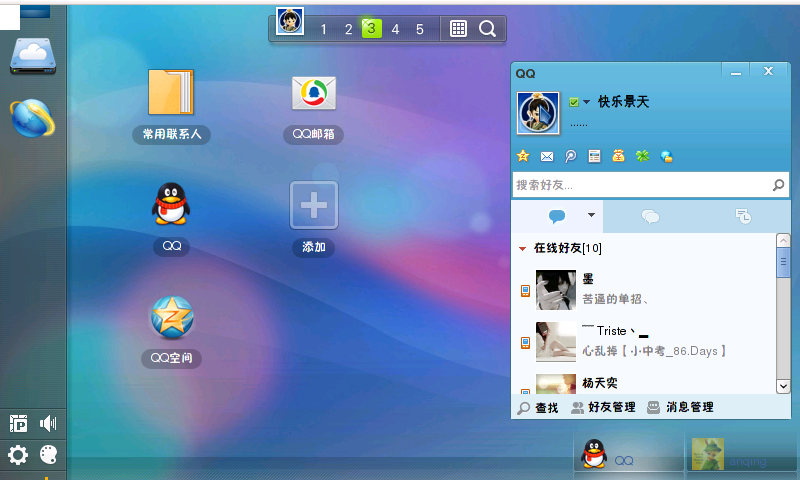Select the contacts chat bubble tab
This screenshot has height=480, width=800.
(557, 217)
